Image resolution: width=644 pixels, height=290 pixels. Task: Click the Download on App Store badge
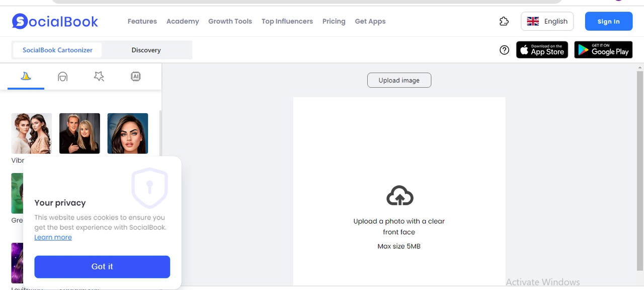coord(542,50)
